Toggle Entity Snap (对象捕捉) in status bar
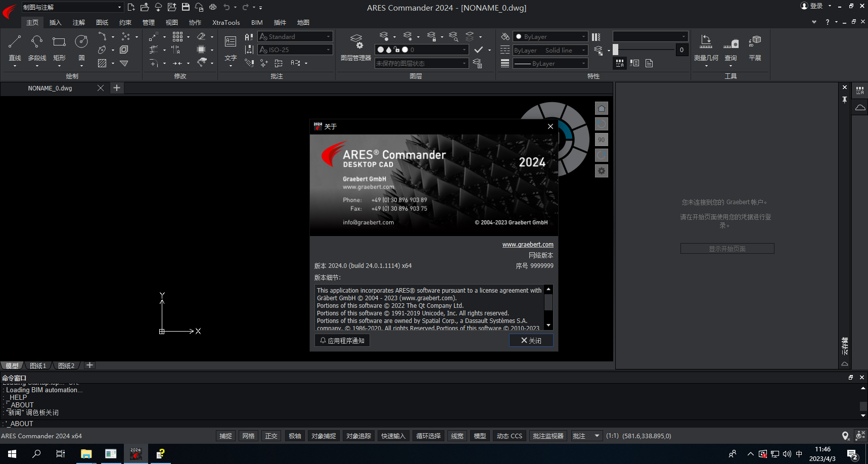Screen dimensions: 868x464 tap(324, 436)
